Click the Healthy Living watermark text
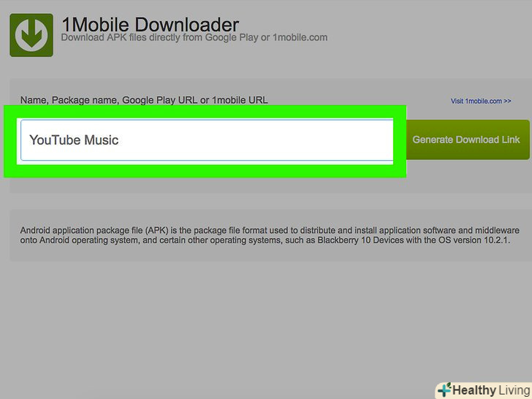The image size is (532, 399). [491, 390]
